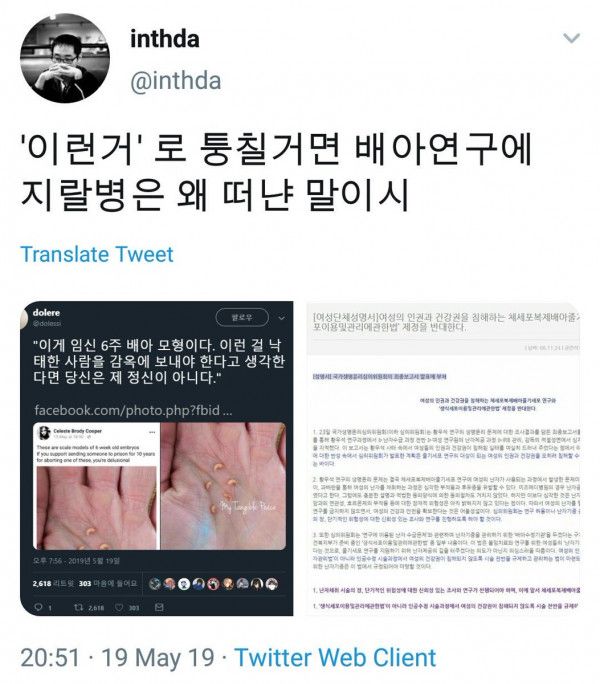Expand the chevron beside the follow button
600x684 pixels.
point(281,318)
